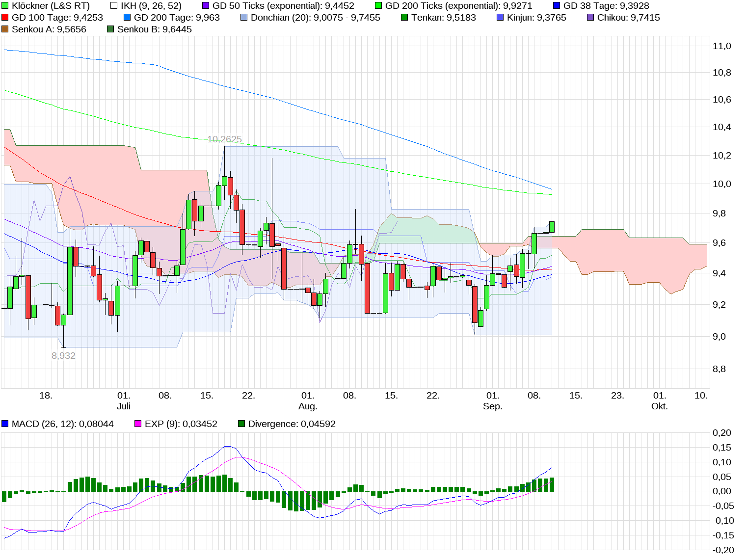Screen dimensions: 746x560
Task: Click the '01. Sep.' date axis label
Action: 493,400
